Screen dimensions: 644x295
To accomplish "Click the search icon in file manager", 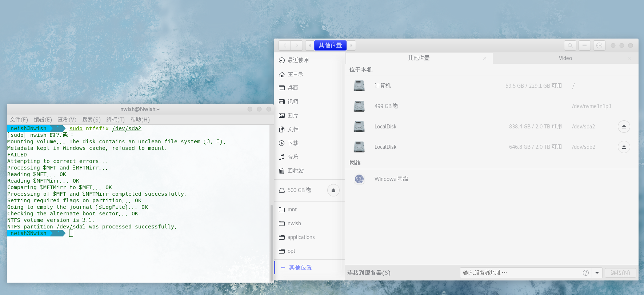I will [x=570, y=45].
